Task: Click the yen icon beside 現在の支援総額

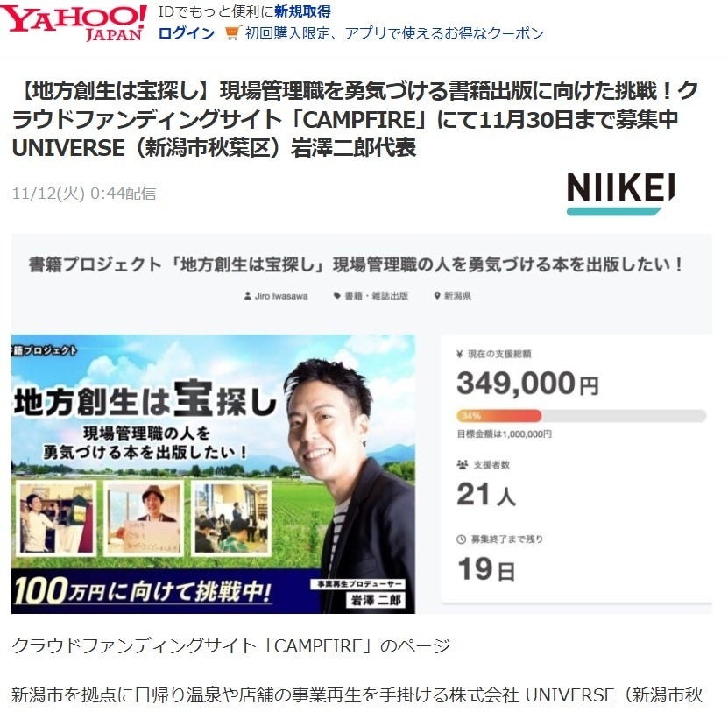Action: [460, 354]
